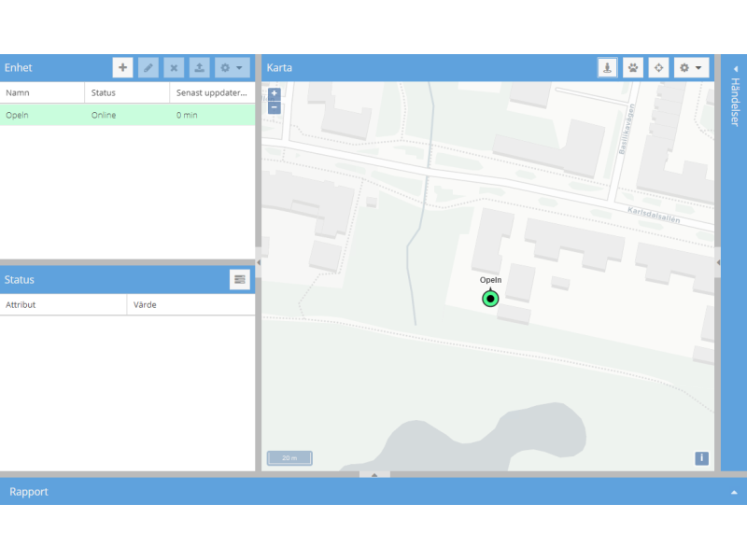Viewport: 747px width, 560px height.
Task: Select the Opeln marker on map
Action: (490, 299)
